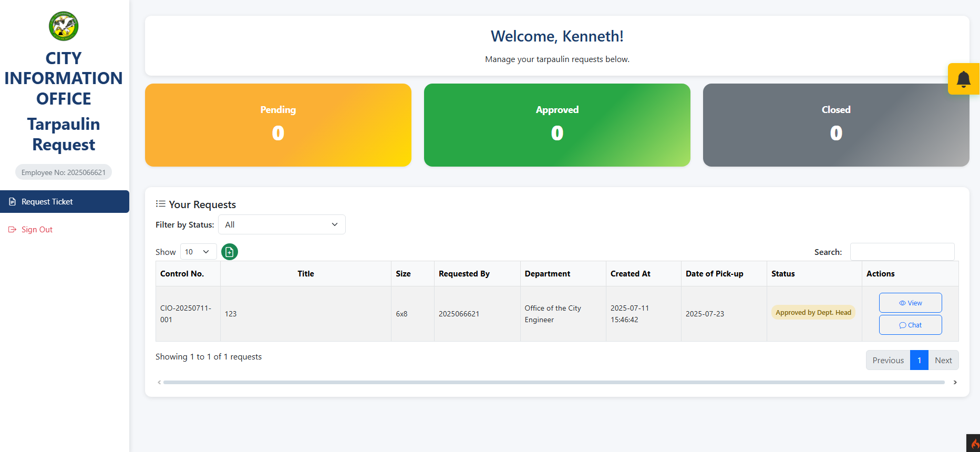Click the Welcome, Kenneth! heading
The image size is (980, 452).
tap(557, 36)
